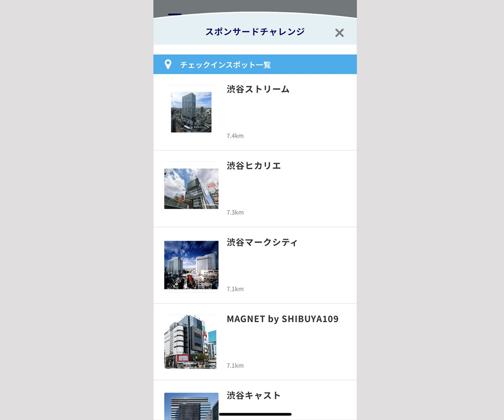Open the 渋谷キャスト thumbnail image
This screenshot has width=504, height=420.
[x=191, y=406]
